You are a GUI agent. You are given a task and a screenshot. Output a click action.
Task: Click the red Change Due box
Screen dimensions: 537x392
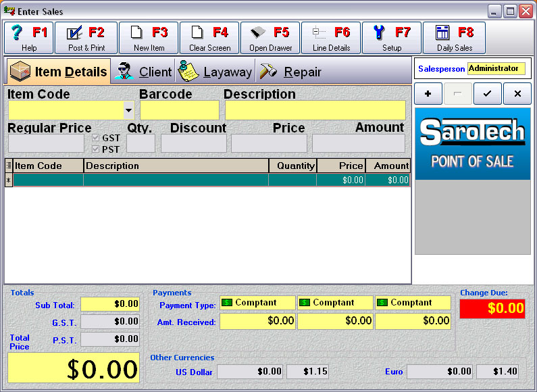[492, 309]
